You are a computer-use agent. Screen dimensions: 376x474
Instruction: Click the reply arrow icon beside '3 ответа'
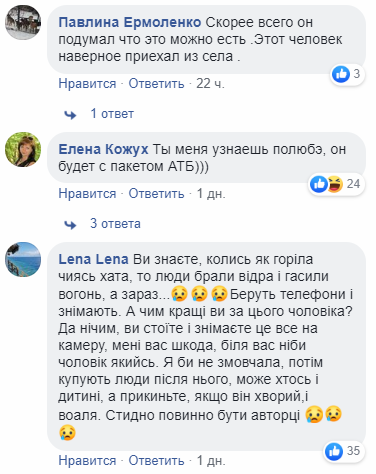(x=70, y=225)
